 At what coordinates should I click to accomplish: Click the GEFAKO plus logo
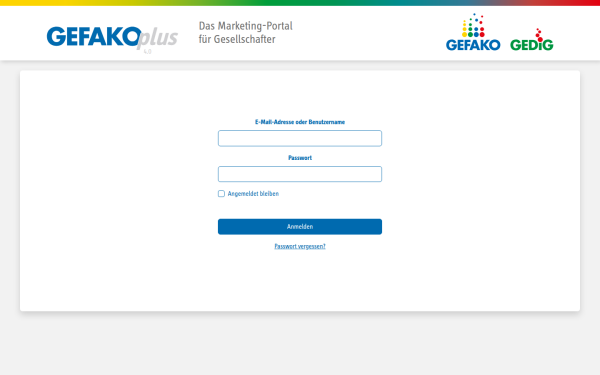coord(112,39)
